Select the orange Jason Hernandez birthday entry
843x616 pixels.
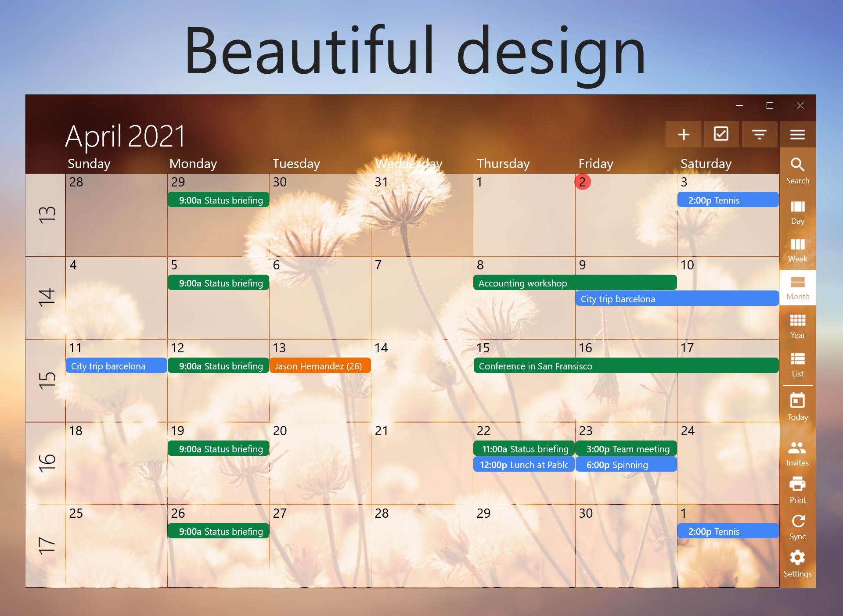[x=320, y=366]
